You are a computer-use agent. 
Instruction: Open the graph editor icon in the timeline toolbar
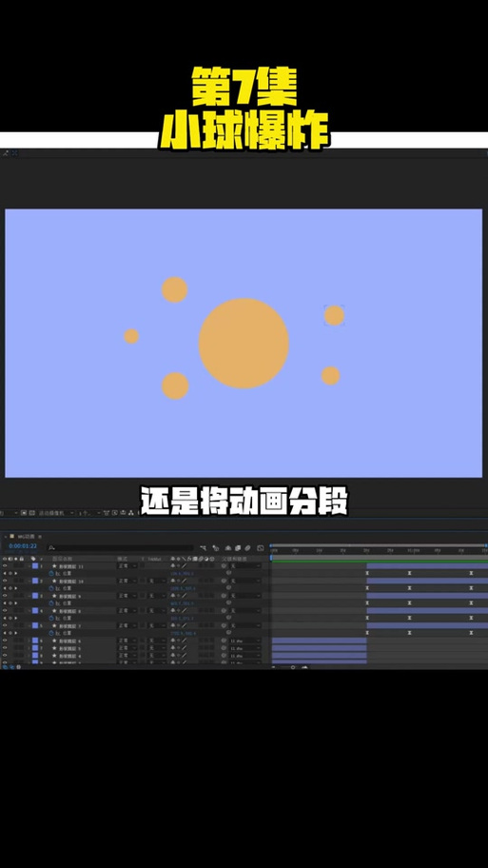(261, 547)
